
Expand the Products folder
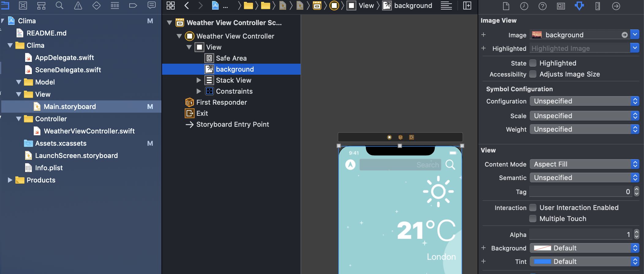coord(10,180)
